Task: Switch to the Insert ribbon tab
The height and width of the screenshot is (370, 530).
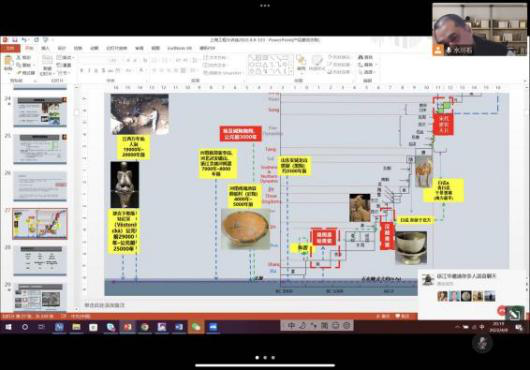Action: [45, 48]
